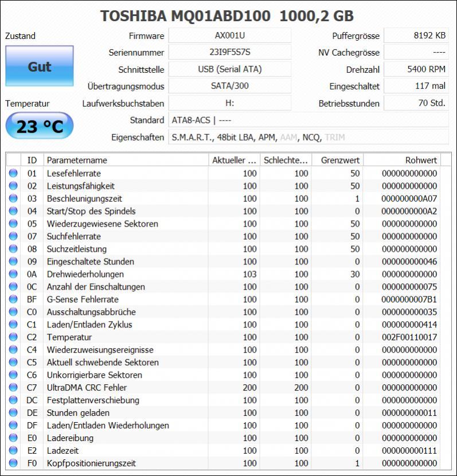Click the Standard field ATA8-ACS
The width and height of the screenshot is (457, 476).
point(308,120)
